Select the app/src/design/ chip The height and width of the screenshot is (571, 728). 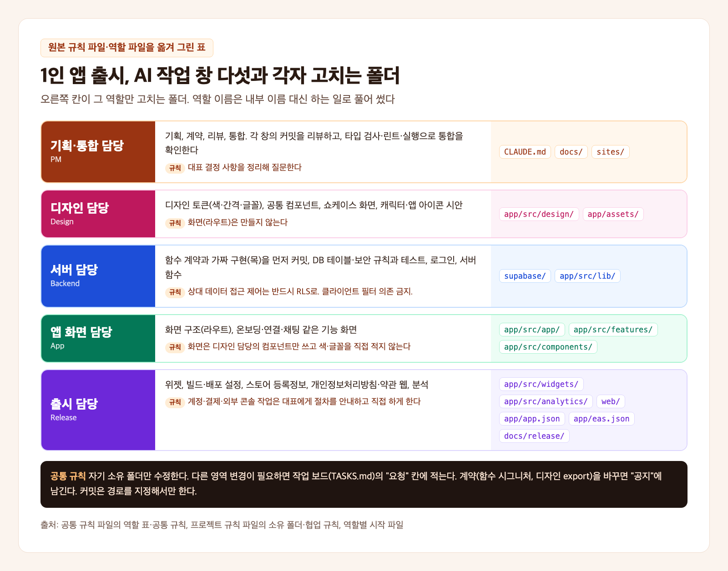[x=539, y=214]
